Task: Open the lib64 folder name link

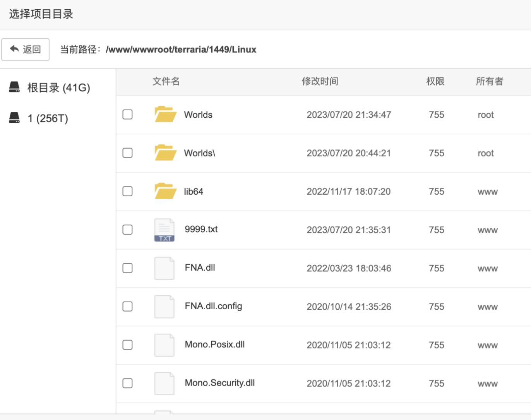Action: pyautogui.click(x=194, y=192)
